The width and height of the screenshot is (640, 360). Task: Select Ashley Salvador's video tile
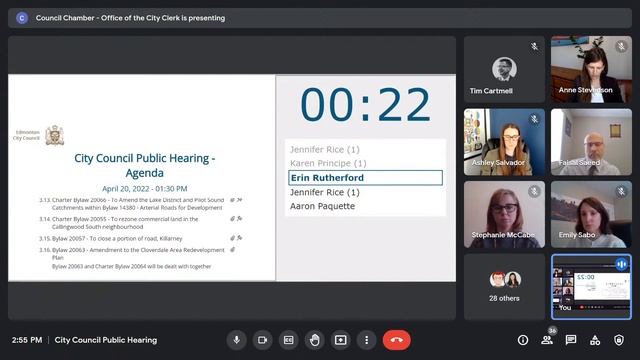(504, 142)
